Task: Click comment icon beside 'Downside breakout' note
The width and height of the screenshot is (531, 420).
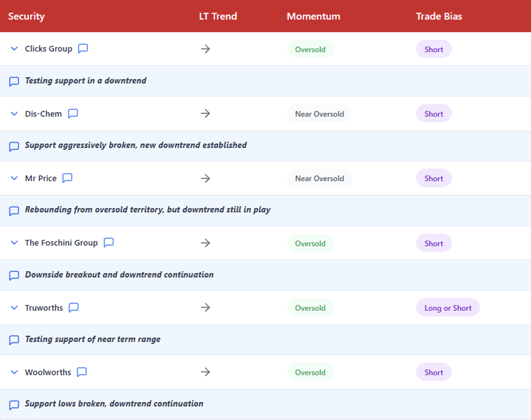Action: pos(14,275)
